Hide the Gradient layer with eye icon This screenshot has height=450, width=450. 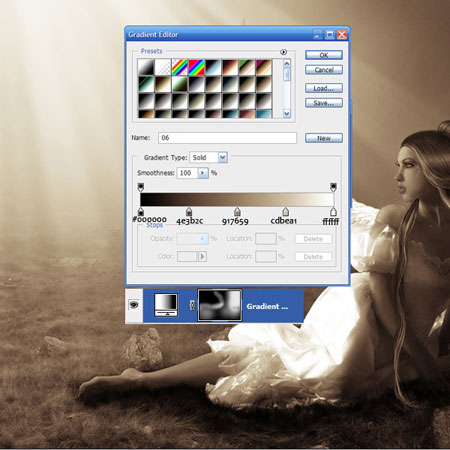pyautogui.click(x=134, y=305)
